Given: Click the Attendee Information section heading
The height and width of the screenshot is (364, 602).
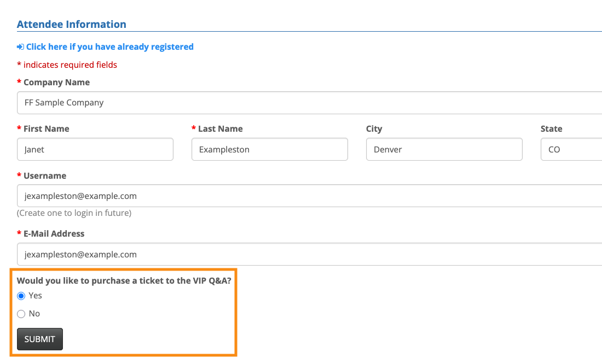Looking at the screenshot, I should click(72, 25).
